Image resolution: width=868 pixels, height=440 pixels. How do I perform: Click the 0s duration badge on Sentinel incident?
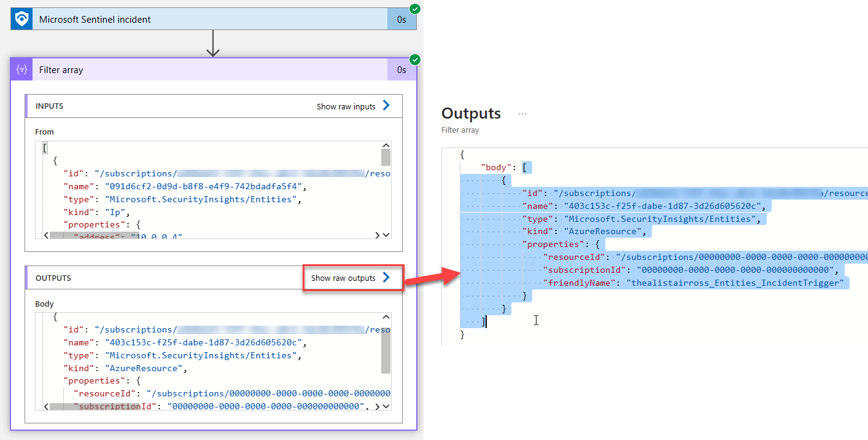coord(402,18)
